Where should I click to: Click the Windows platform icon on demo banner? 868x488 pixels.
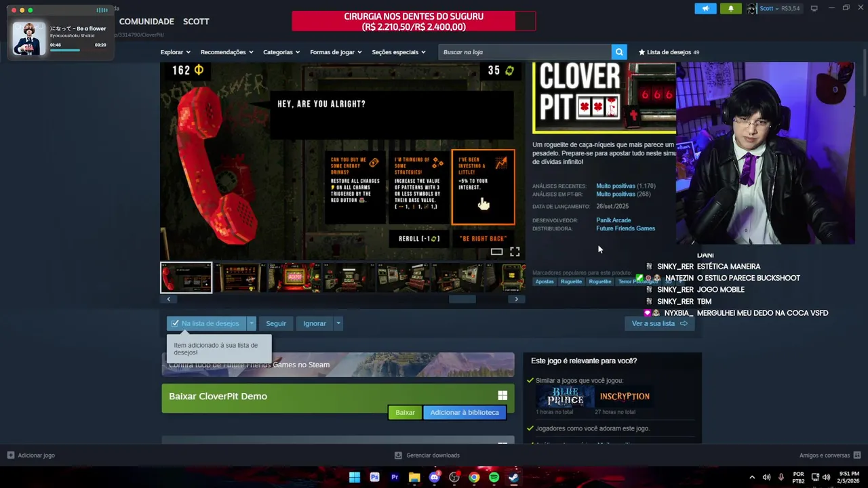pos(502,396)
